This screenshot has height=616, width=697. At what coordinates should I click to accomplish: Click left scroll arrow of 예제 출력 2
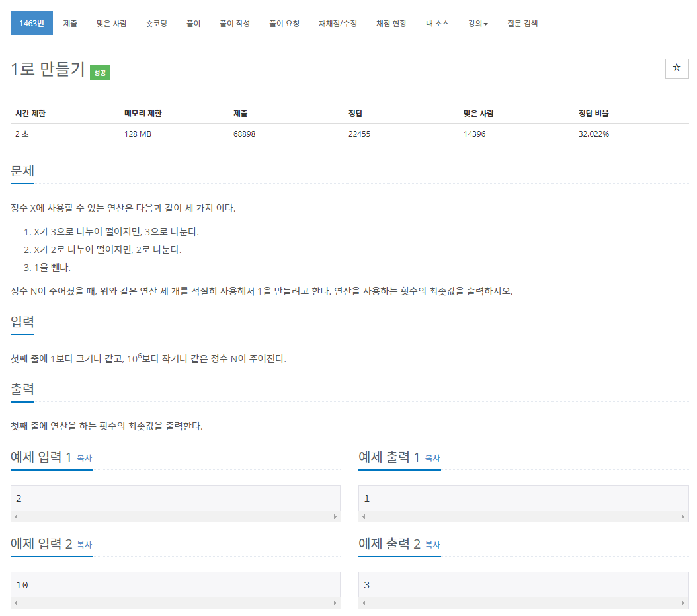tap(364, 603)
